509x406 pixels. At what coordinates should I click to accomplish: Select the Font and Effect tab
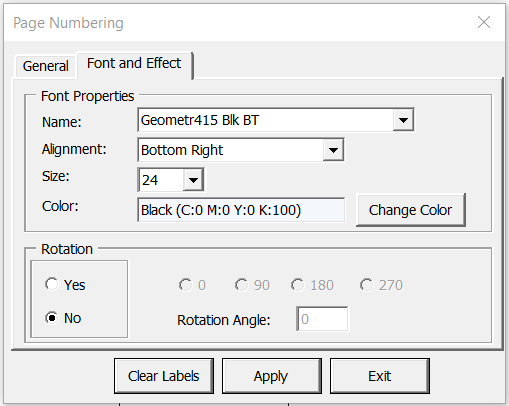pos(134,63)
